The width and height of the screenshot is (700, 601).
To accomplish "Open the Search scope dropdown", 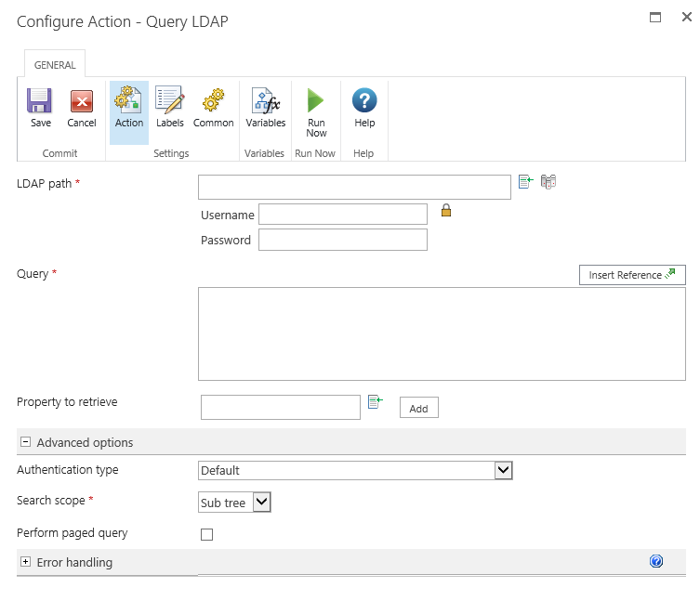I will (x=261, y=503).
